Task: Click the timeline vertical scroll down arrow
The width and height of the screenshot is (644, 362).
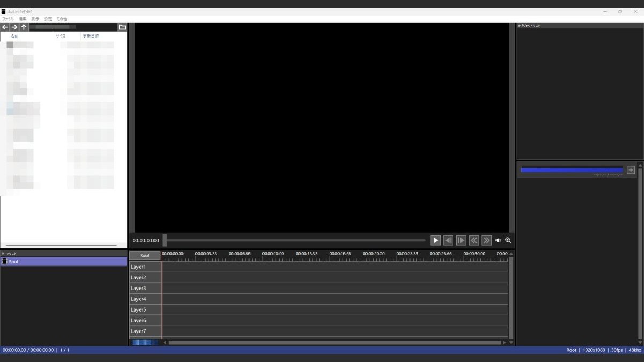Action: point(511,342)
